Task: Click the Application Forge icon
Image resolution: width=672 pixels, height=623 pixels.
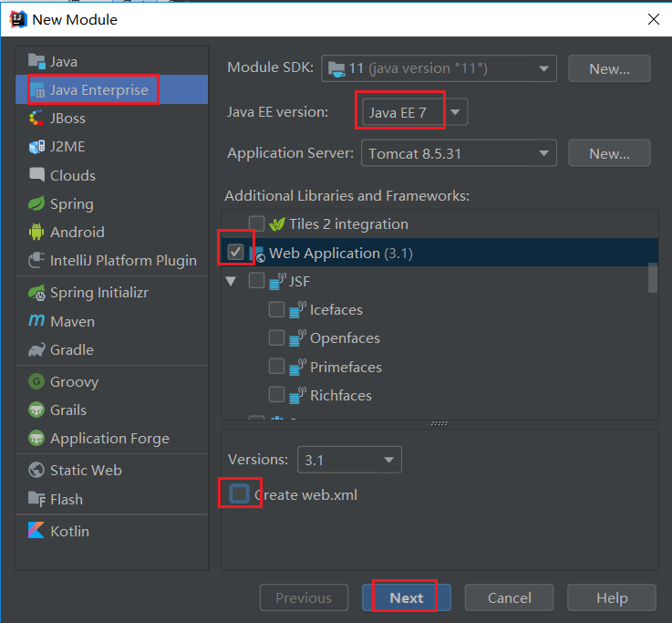Action: click(36, 438)
